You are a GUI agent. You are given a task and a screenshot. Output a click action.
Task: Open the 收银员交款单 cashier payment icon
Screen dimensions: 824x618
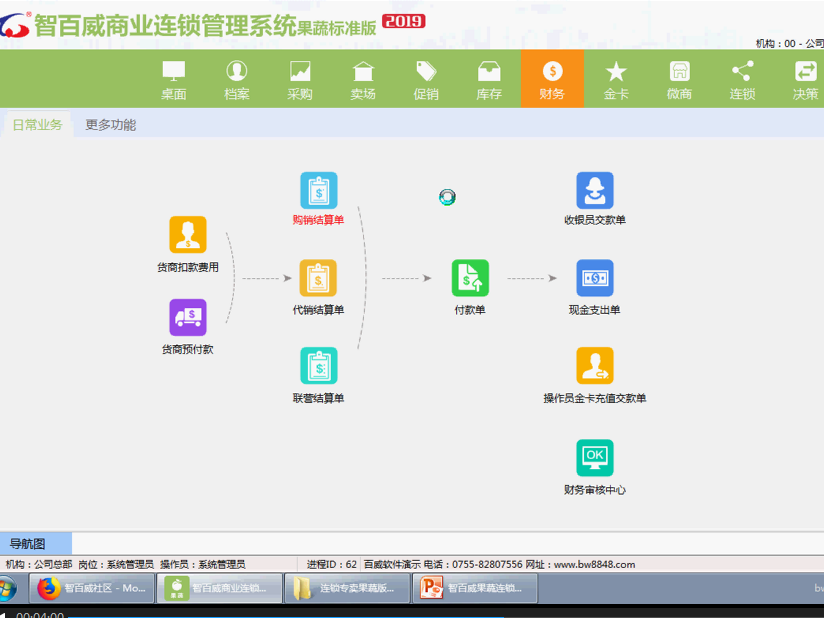[594, 188]
